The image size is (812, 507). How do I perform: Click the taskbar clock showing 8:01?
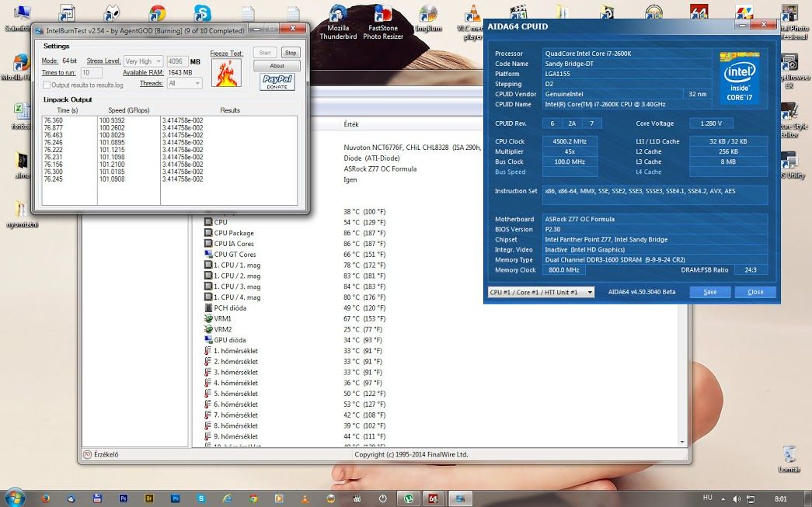(781, 498)
